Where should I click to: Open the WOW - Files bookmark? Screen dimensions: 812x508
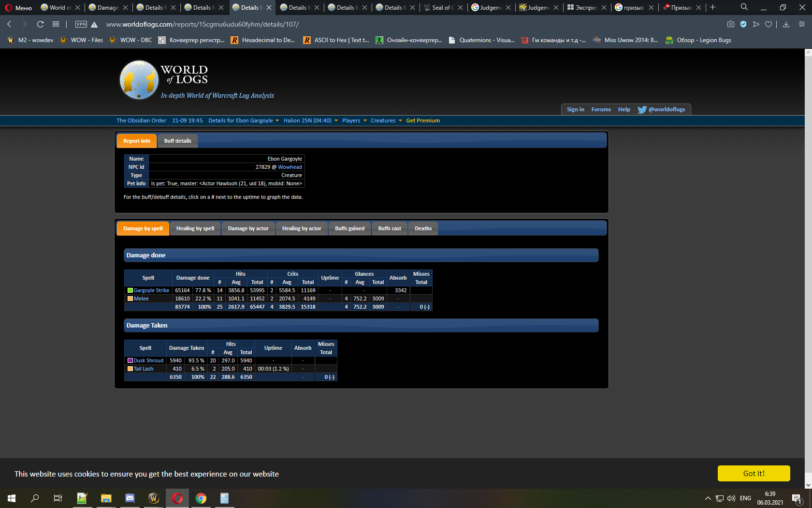[81, 40]
